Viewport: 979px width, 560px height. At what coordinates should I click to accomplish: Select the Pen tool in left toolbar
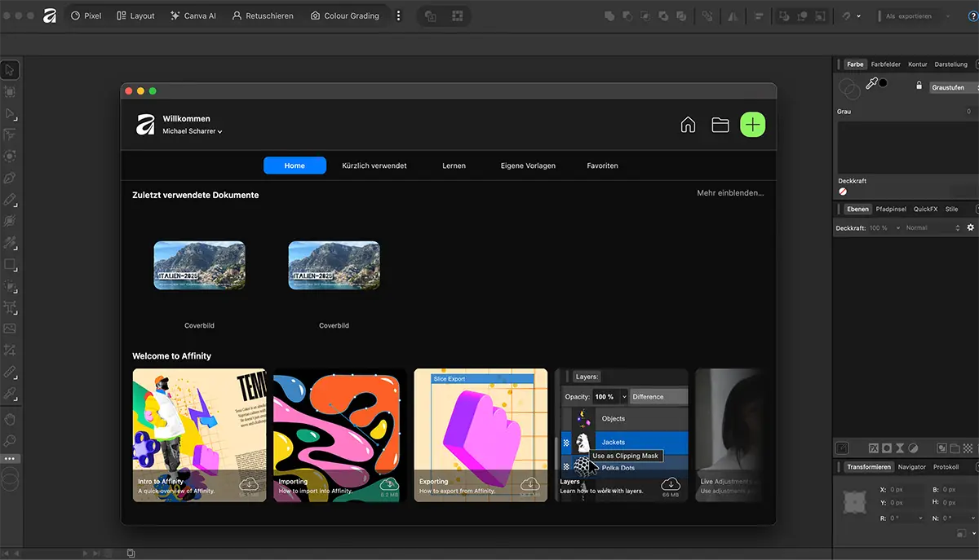pos(10,178)
